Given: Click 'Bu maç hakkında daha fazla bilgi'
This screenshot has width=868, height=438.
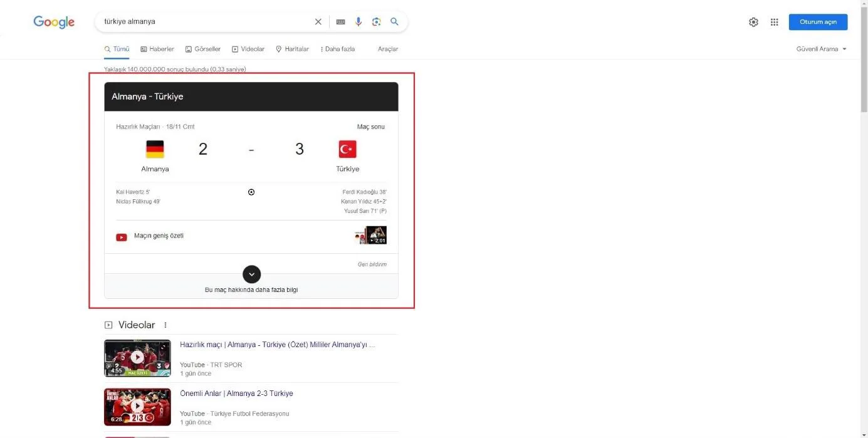Looking at the screenshot, I should (251, 290).
